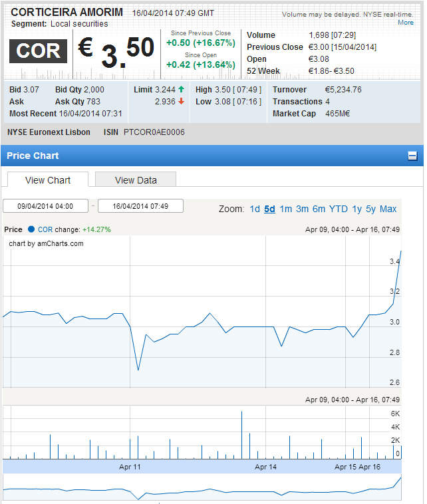Click the 52 Week range value
The height and width of the screenshot is (504, 427).
tap(331, 71)
